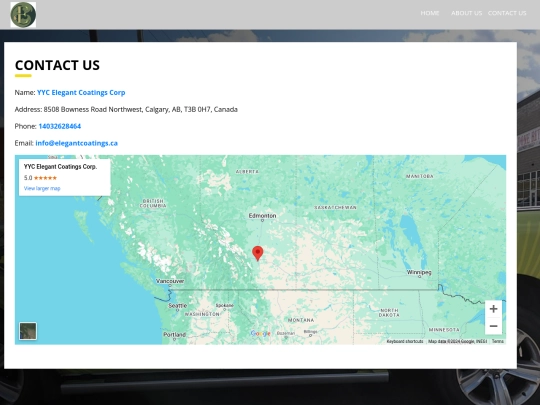Screen dimensions: 540x405
Task: Click the MONTANA label on map
Action: tap(301, 320)
